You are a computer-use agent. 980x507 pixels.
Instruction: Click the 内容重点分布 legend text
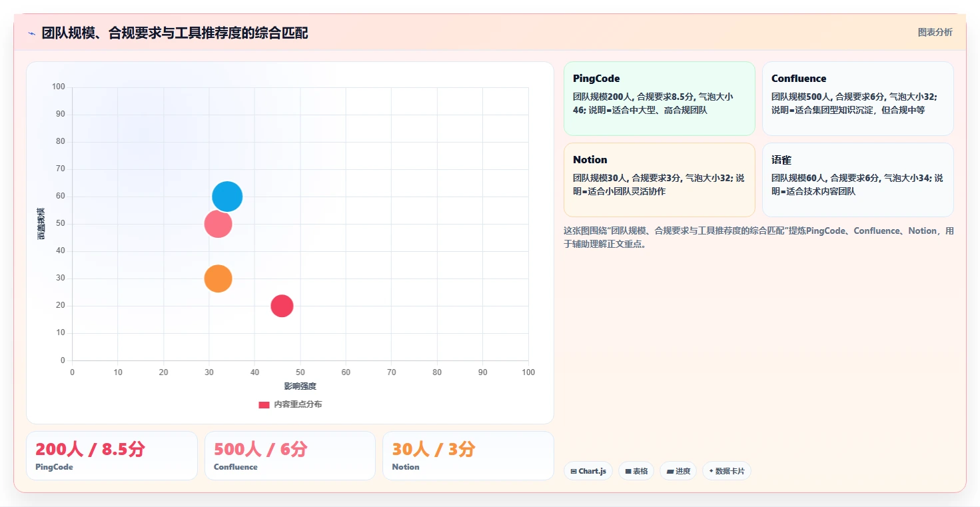pyautogui.click(x=298, y=404)
